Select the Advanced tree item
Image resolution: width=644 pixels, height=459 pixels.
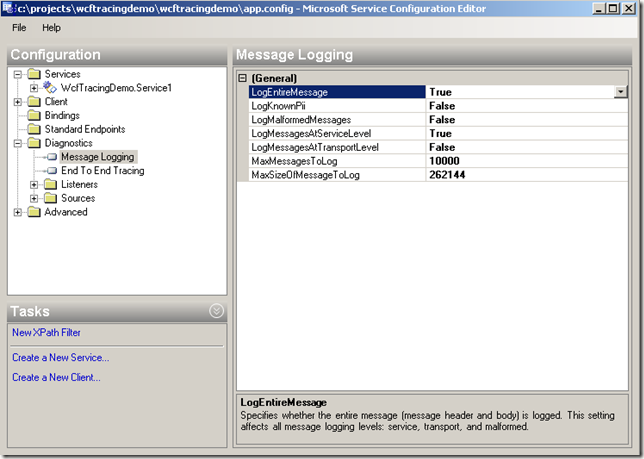(66, 212)
